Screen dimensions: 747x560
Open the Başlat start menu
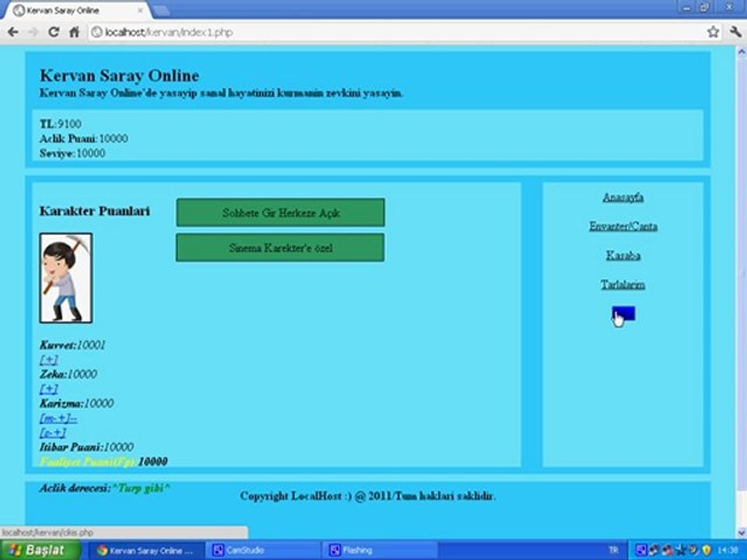(x=40, y=550)
